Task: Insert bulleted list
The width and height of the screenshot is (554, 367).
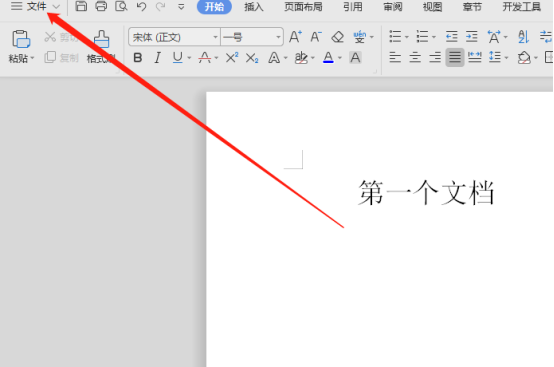Action: click(x=395, y=36)
